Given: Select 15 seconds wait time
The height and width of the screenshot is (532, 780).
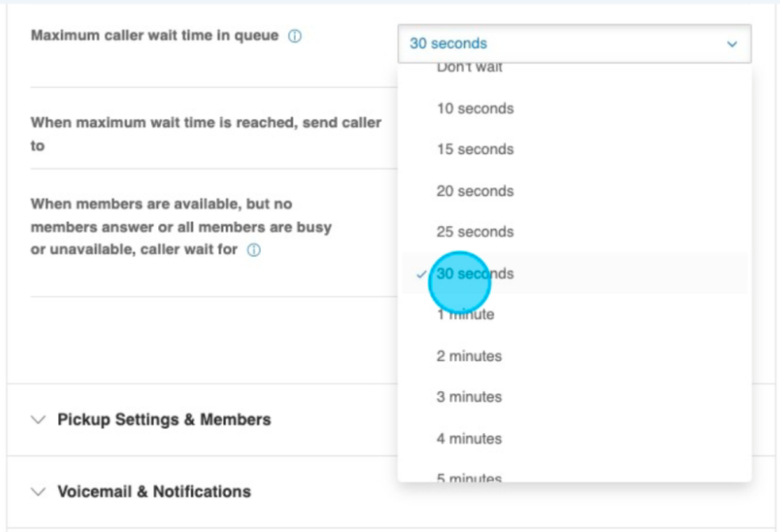Looking at the screenshot, I should pos(475,150).
